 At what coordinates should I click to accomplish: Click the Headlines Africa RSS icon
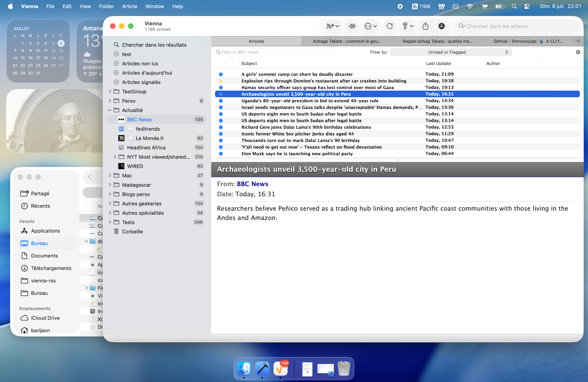[121, 148]
